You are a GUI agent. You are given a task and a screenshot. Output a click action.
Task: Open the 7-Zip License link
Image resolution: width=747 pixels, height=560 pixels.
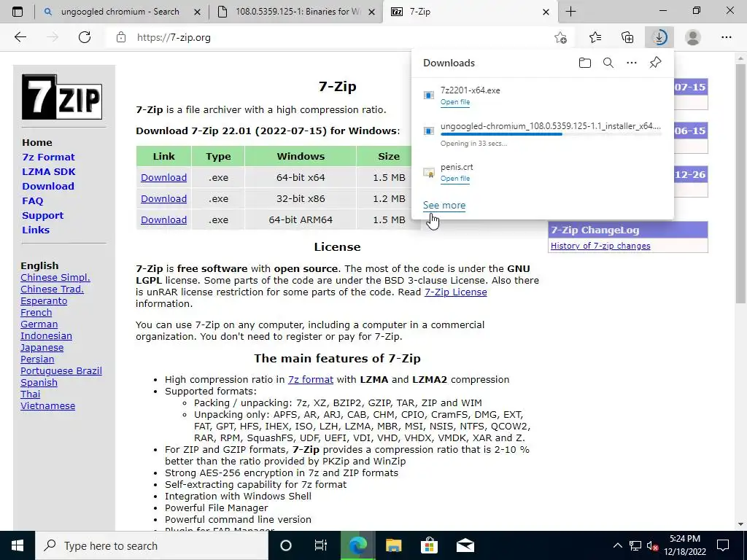tap(455, 292)
